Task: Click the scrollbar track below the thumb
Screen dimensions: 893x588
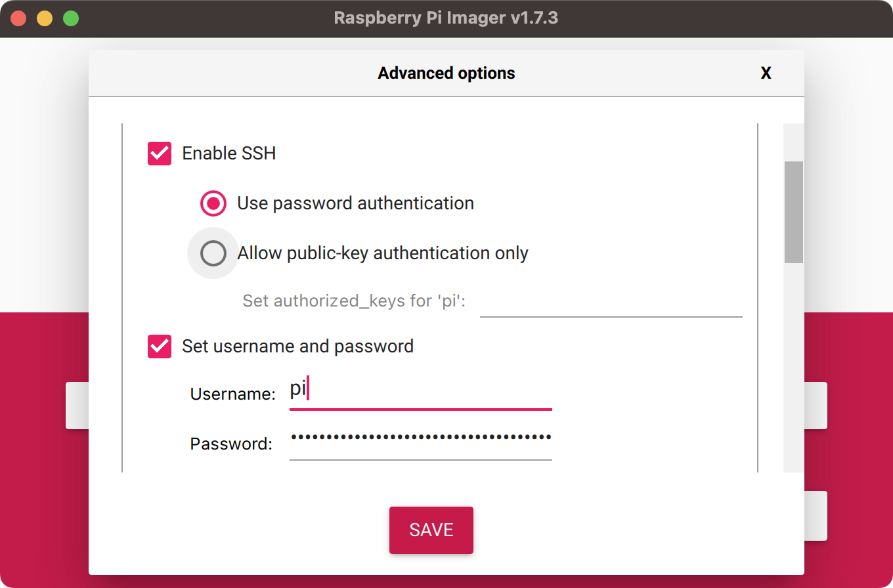Action: 794,367
